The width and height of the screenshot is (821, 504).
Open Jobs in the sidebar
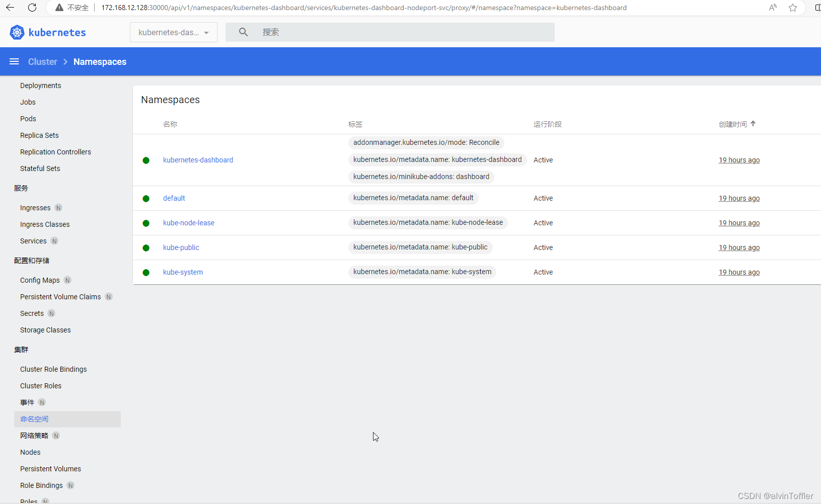[x=28, y=102]
